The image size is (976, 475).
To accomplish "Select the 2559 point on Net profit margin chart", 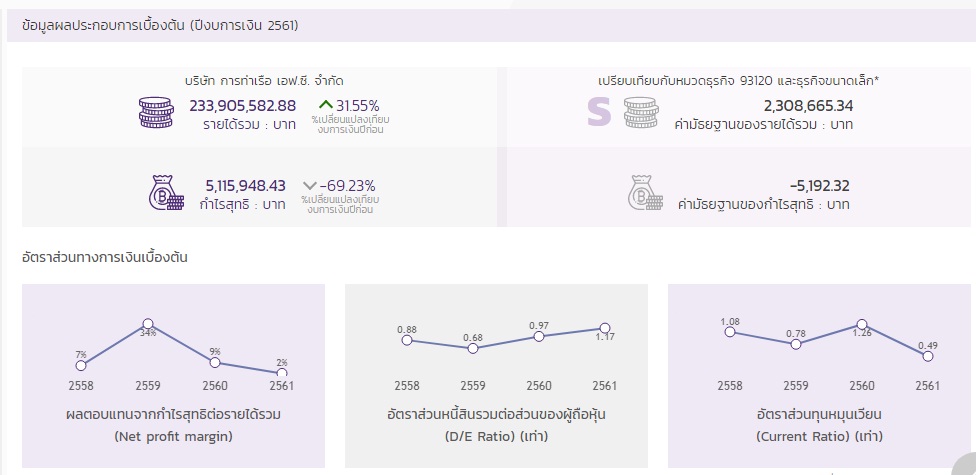I will pyautogui.click(x=148, y=324).
